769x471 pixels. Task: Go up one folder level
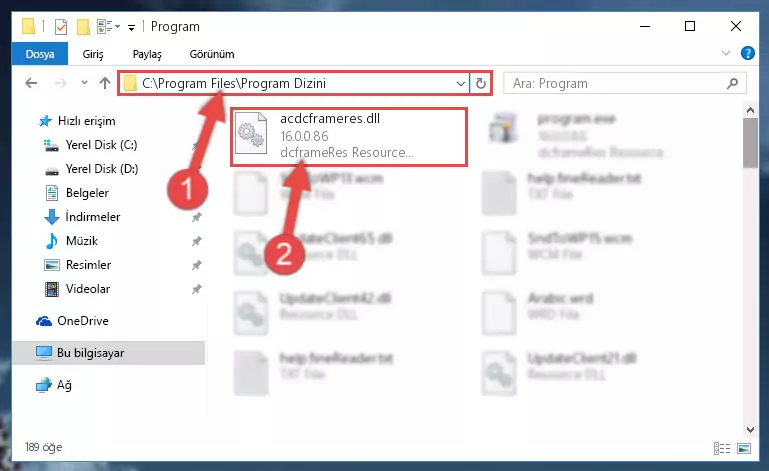click(x=104, y=83)
